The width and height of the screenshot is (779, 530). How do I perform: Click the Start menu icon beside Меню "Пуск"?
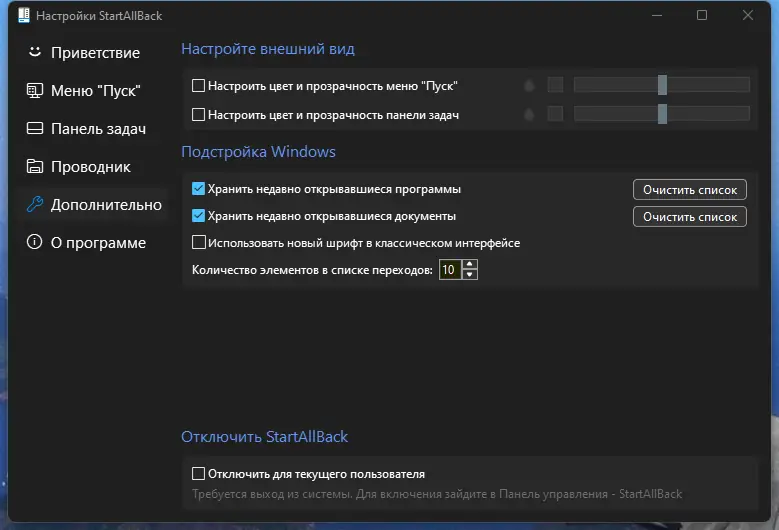tap(35, 90)
